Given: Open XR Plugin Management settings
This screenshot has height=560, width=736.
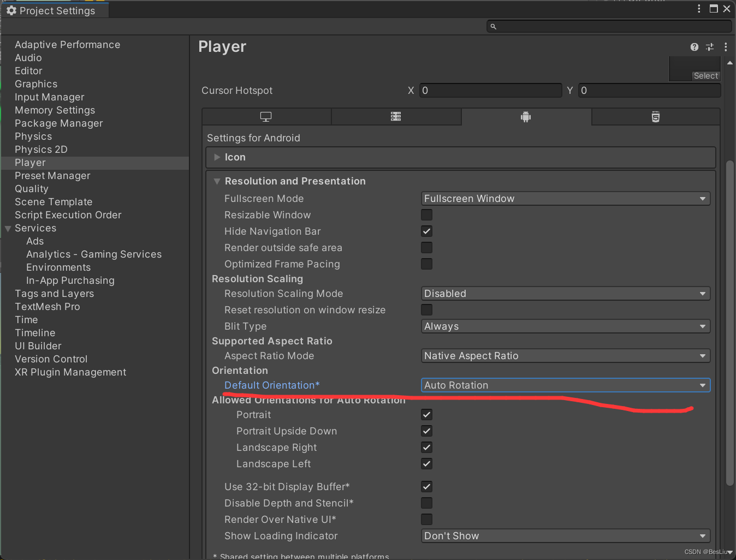Looking at the screenshot, I should [x=70, y=372].
